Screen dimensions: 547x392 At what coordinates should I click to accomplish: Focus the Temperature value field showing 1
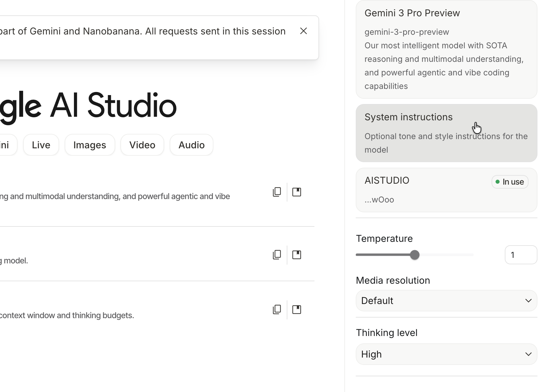click(x=521, y=255)
